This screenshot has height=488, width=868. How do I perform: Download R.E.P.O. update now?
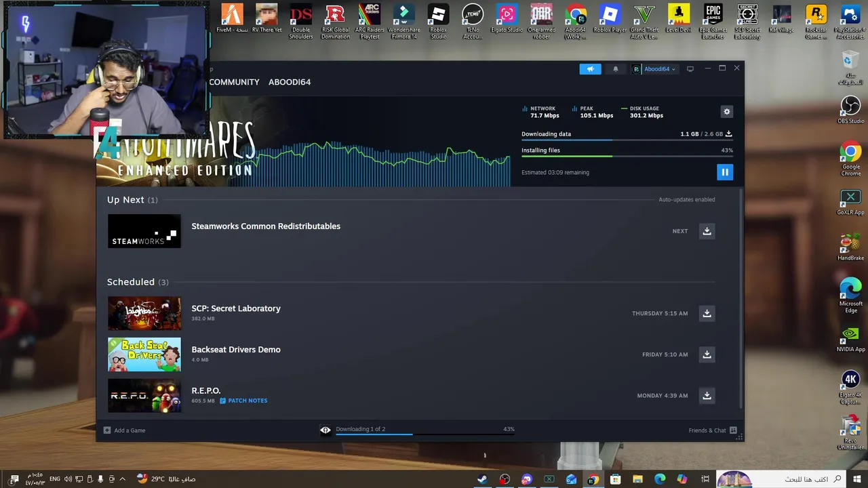707,396
